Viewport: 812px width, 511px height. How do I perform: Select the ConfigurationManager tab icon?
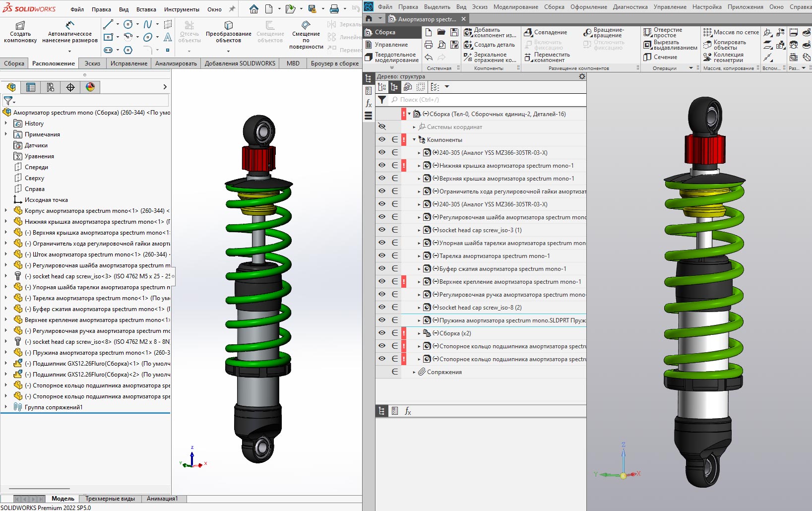click(50, 87)
